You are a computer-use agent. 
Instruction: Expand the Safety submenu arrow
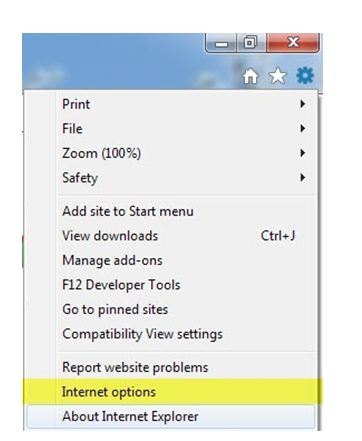(x=302, y=177)
